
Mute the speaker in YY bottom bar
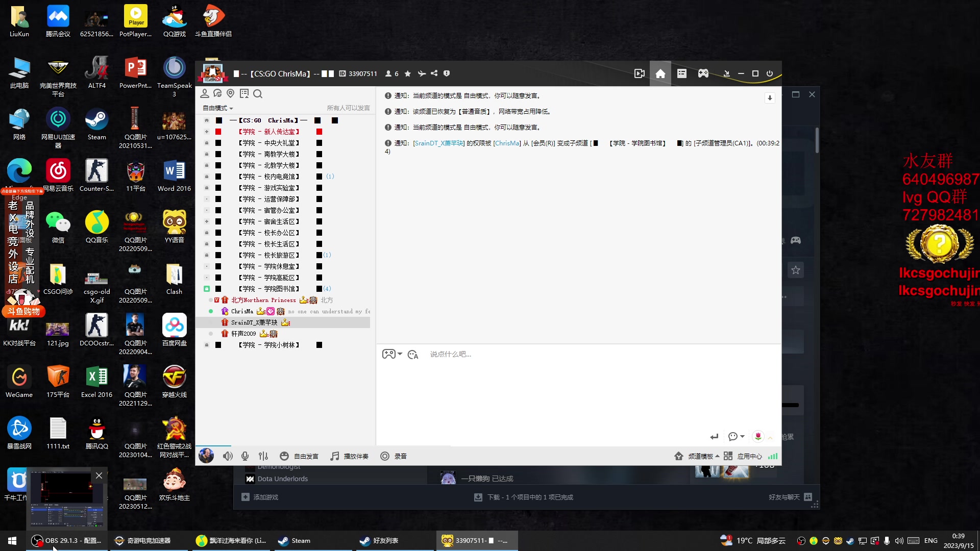coord(228,456)
